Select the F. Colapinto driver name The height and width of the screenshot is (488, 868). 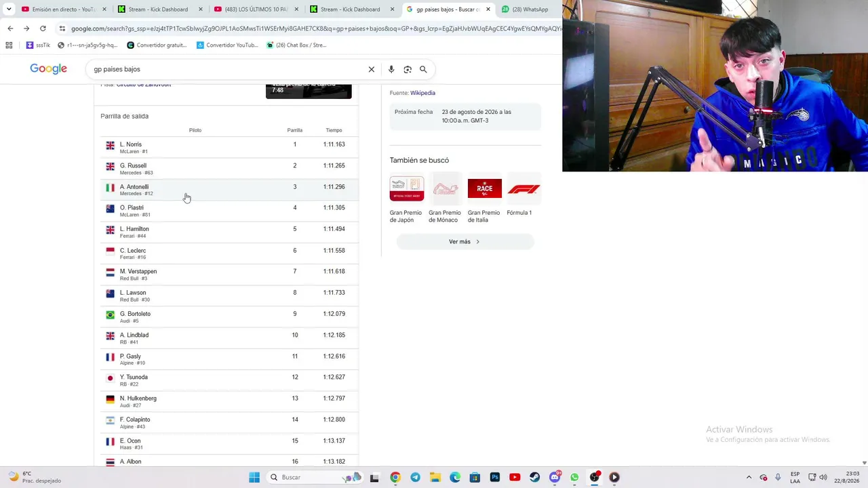pyautogui.click(x=135, y=420)
